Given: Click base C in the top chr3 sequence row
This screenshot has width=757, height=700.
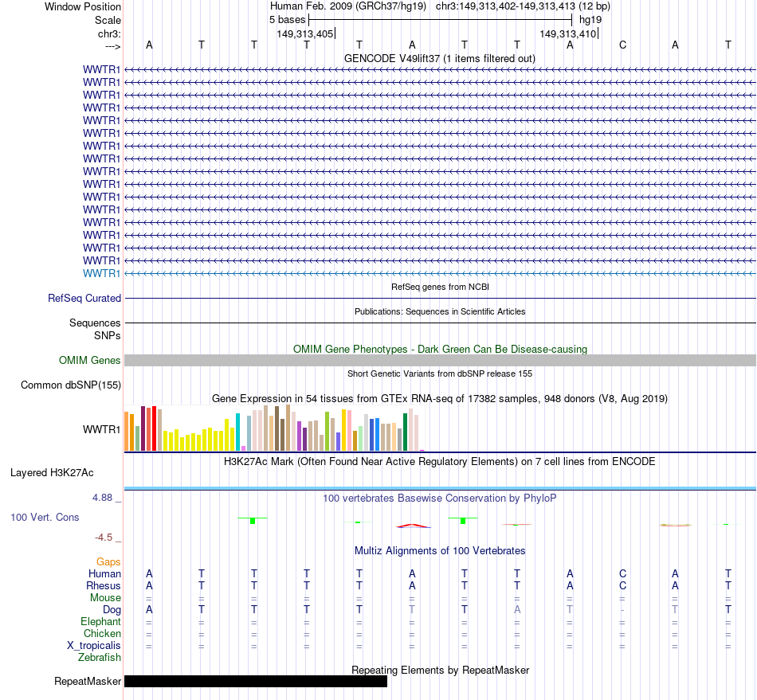Looking at the screenshot, I should (x=623, y=45).
